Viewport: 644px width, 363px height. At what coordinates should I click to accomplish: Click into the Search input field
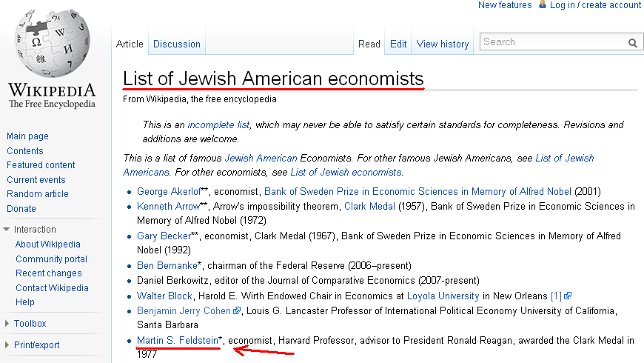tap(553, 42)
